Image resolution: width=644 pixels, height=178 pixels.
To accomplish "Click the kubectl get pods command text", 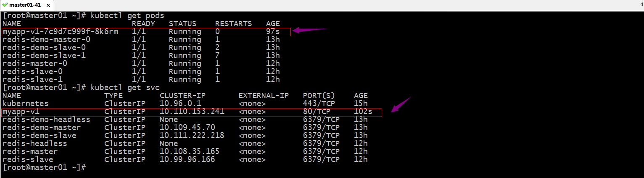I will pos(127,16).
